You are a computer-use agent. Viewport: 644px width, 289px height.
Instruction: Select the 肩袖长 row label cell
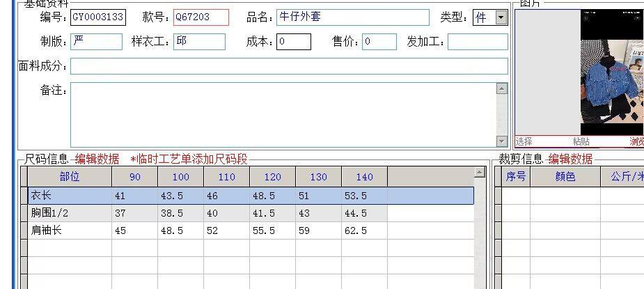pos(70,231)
